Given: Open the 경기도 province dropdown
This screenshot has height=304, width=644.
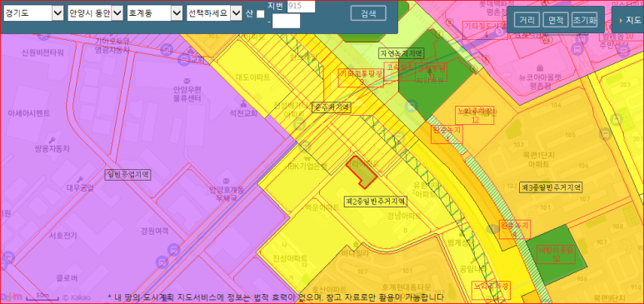Looking at the screenshot, I should 33,13.
